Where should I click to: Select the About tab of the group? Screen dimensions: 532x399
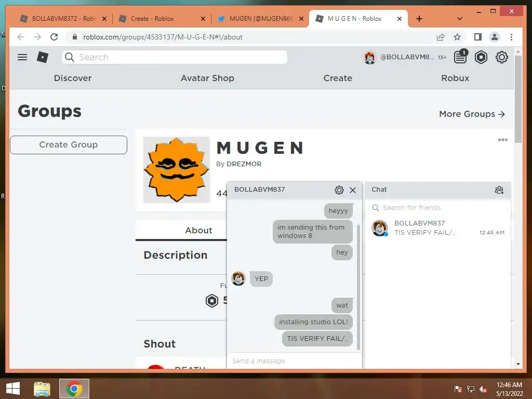tap(198, 230)
